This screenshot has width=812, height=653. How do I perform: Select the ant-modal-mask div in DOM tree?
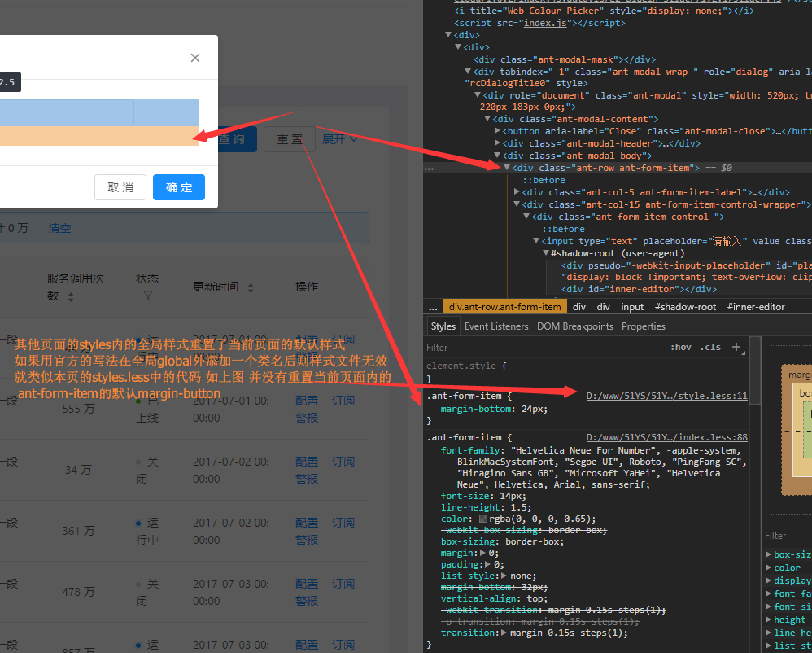pos(565,59)
